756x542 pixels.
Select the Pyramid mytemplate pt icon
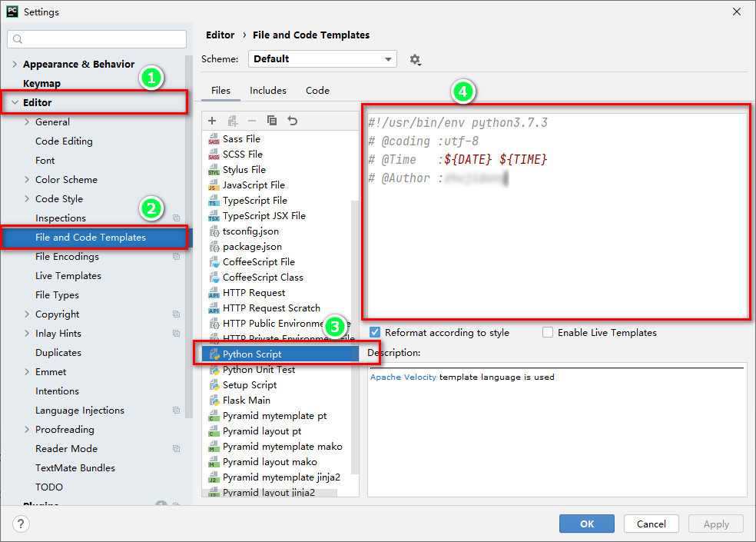214,416
